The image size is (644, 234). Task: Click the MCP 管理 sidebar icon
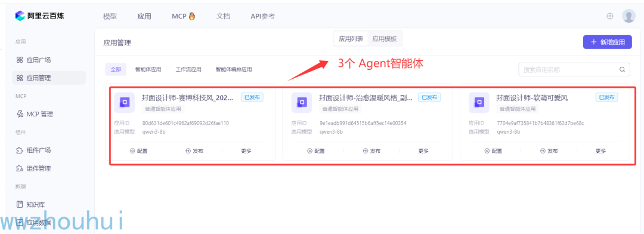[19, 114]
